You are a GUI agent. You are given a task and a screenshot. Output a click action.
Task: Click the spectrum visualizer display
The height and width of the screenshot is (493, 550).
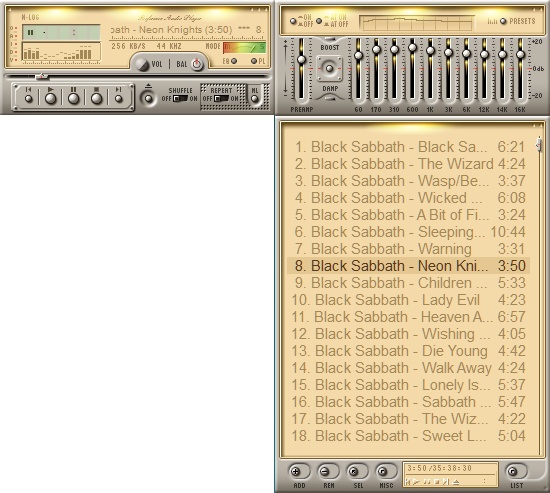click(x=61, y=52)
